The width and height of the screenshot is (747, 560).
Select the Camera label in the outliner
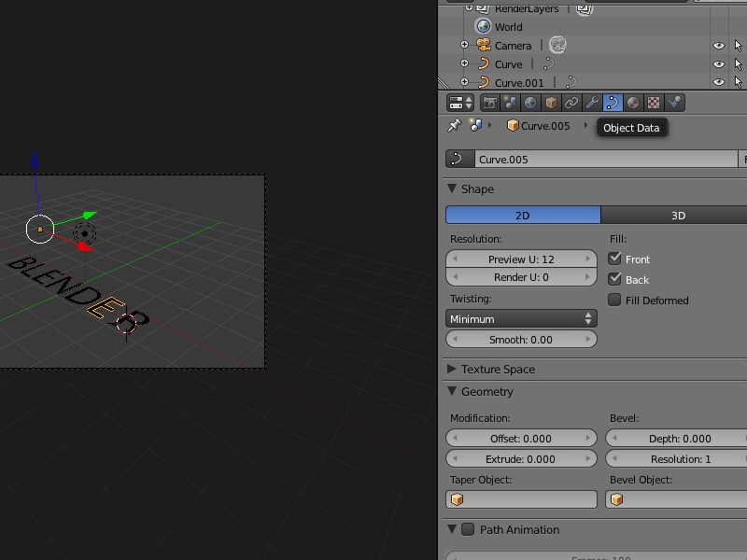pos(513,46)
